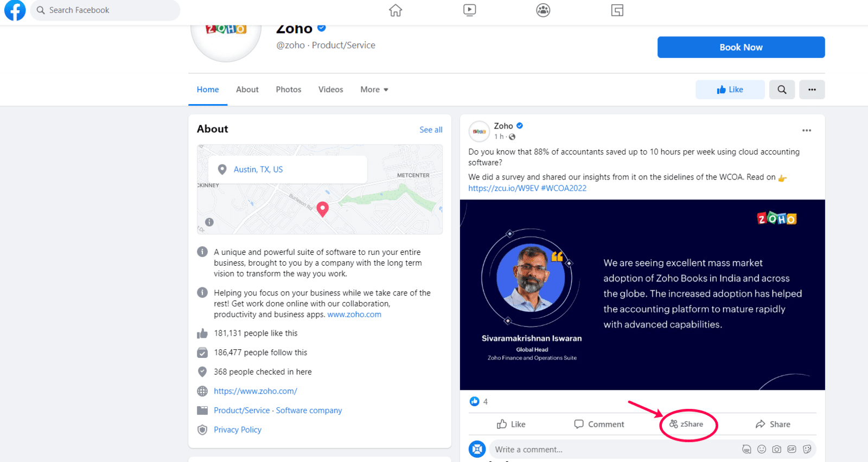Open the Groups icon in top bar

coord(543,10)
